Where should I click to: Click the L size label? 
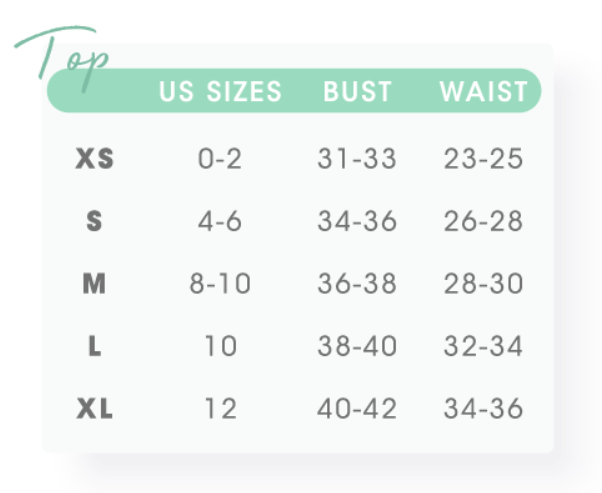tap(94, 346)
